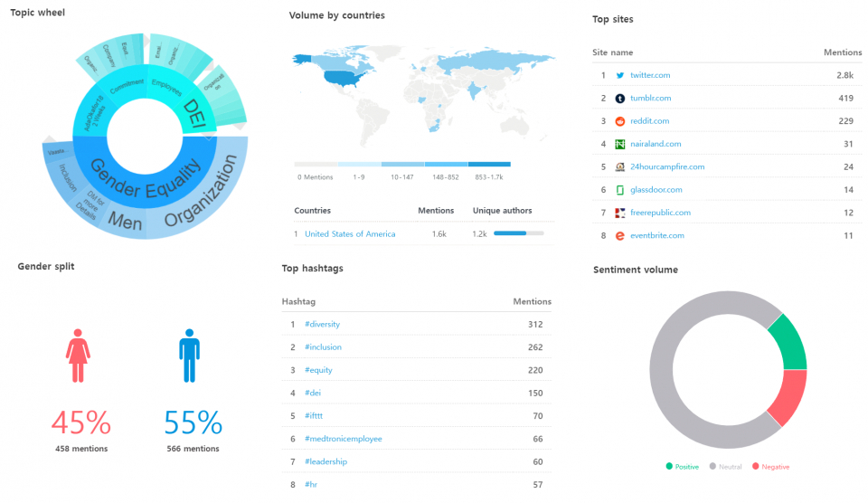The width and height of the screenshot is (868, 503).
Task: Open the nairaland.com link
Action: coord(656,144)
